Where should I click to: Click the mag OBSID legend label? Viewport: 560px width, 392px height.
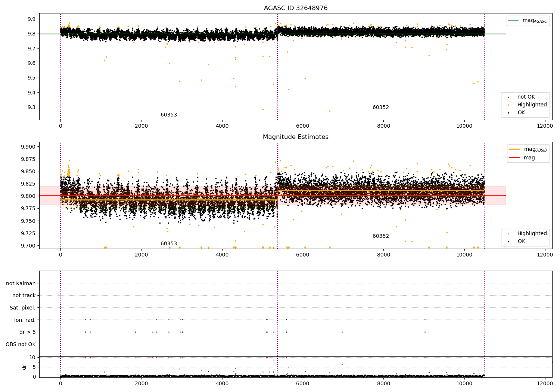click(535, 150)
